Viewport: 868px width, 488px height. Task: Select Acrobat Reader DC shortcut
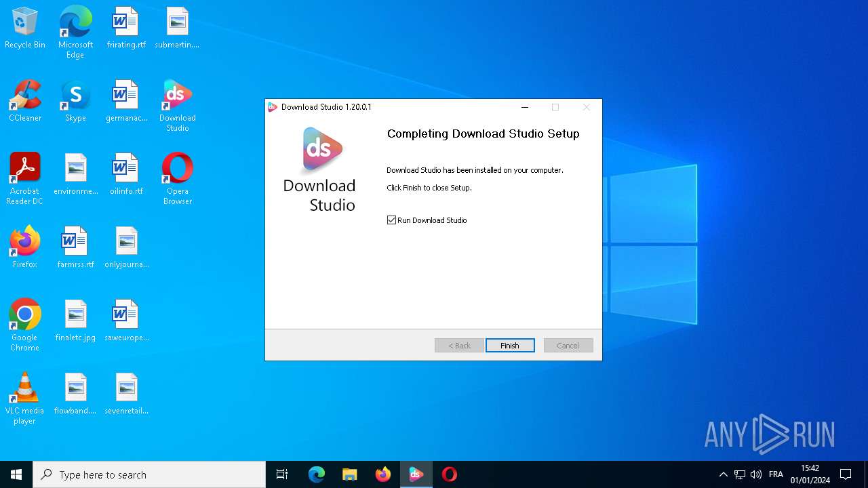click(x=25, y=179)
